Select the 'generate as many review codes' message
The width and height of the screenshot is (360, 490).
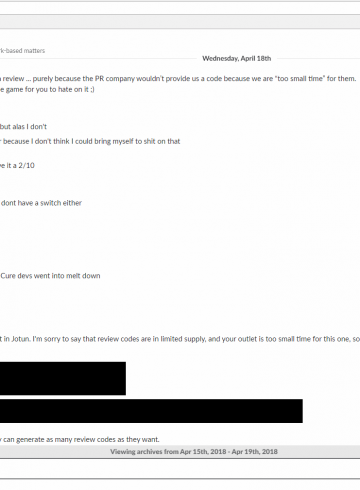tap(80, 439)
